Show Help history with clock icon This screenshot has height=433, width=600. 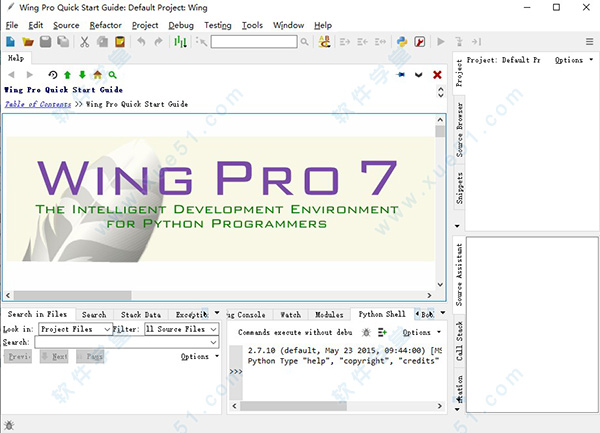point(53,75)
